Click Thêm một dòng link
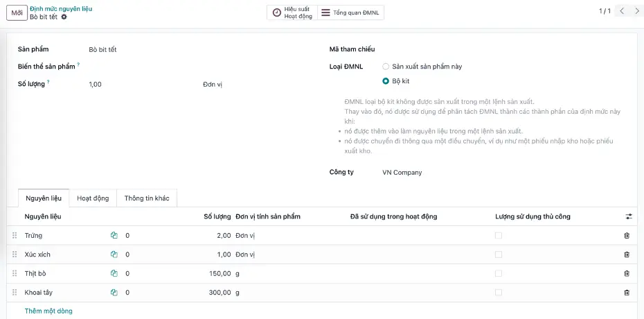644x319 pixels. point(48,311)
